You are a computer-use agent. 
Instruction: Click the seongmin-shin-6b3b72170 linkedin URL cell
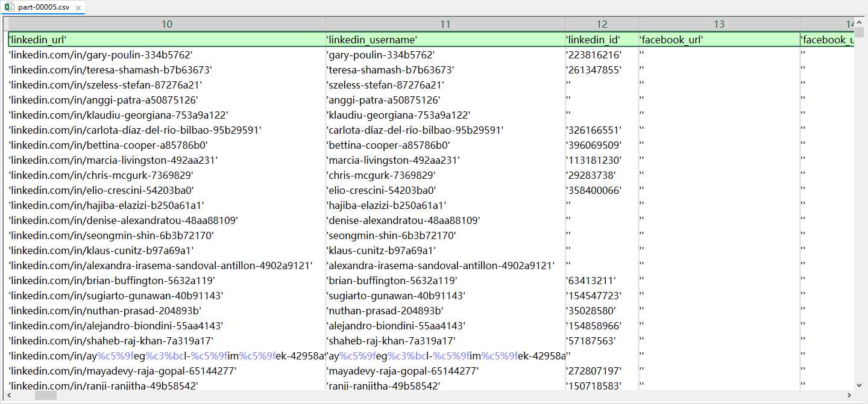pos(167,235)
